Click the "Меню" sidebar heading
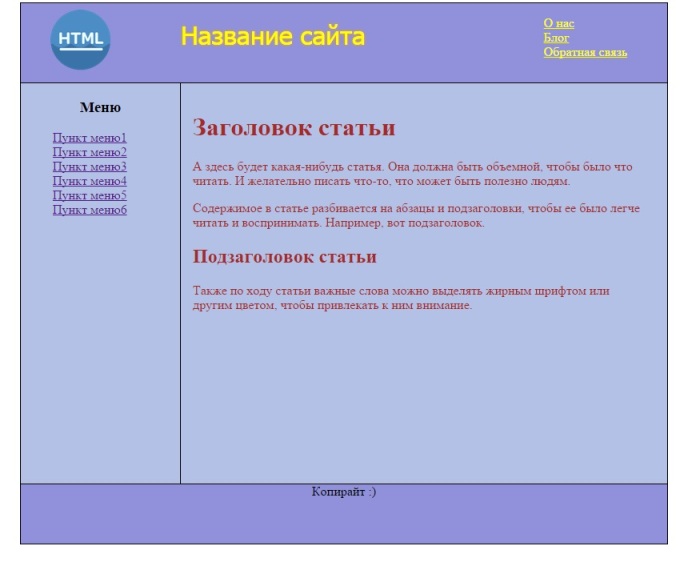This screenshot has width=680, height=562. point(100,107)
